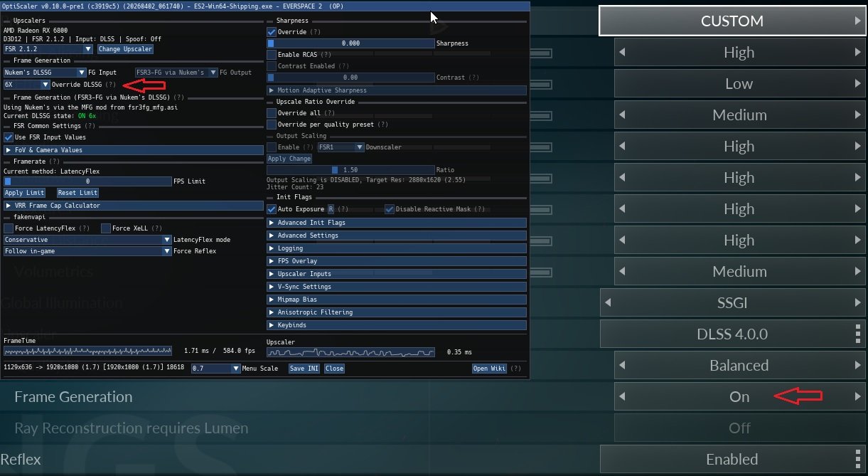The image size is (868, 476).
Task: Open the FSR 2.1.2 upscaler dropdown
Action: click(48, 49)
